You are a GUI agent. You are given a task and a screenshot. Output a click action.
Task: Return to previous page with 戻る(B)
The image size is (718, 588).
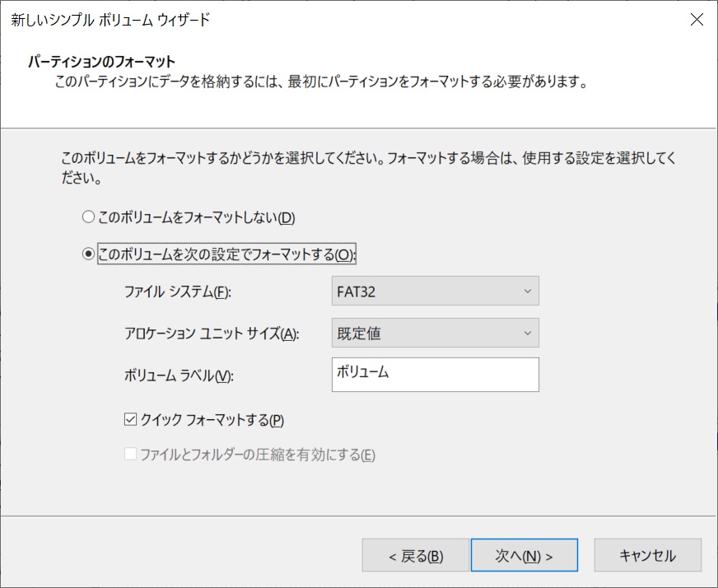click(416, 555)
